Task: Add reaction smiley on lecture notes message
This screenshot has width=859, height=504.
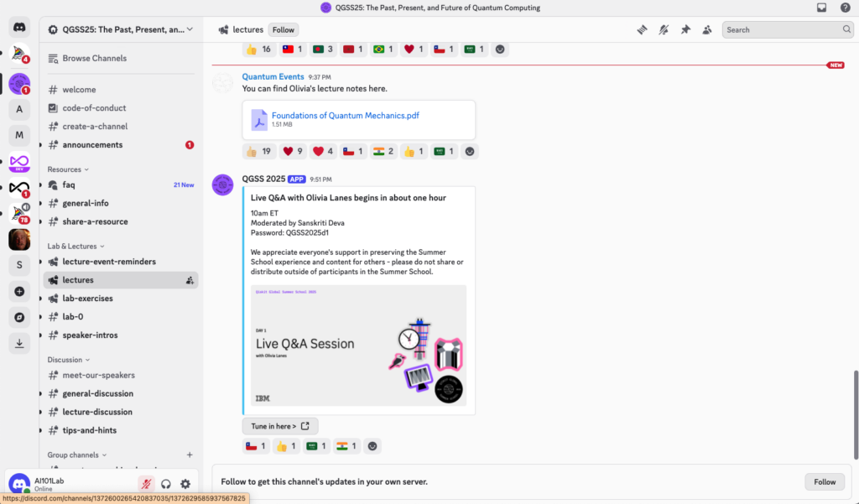Action: tap(470, 151)
